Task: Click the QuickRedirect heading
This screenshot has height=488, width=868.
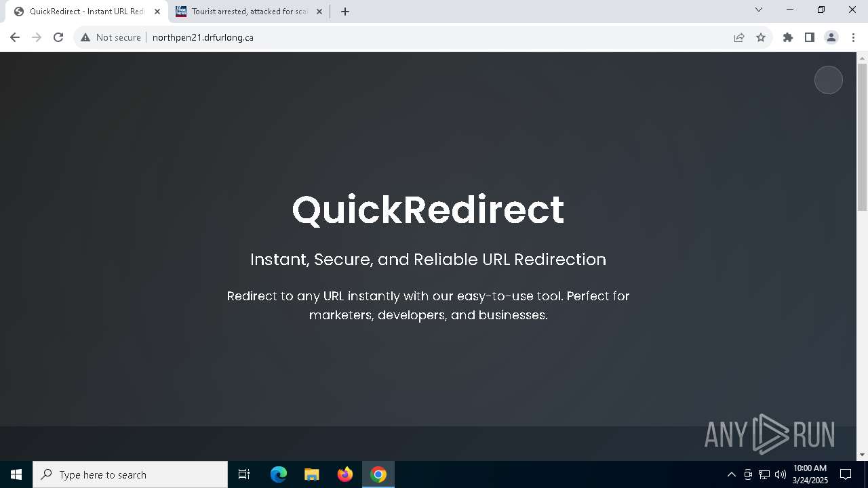Action: [428, 209]
